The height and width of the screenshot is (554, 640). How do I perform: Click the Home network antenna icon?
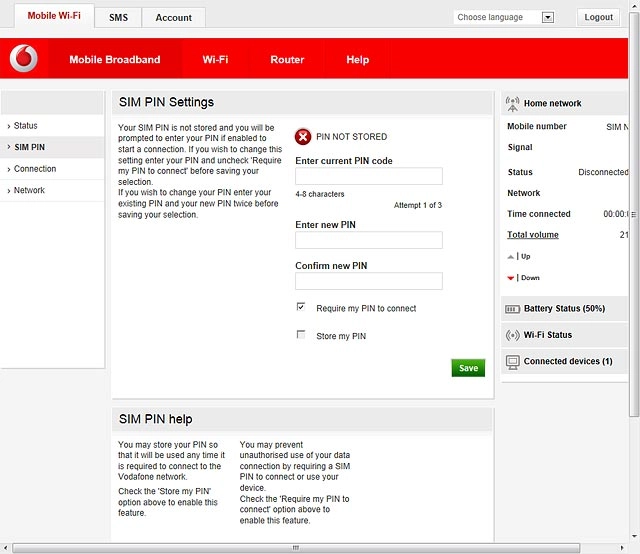tap(512, 104)
